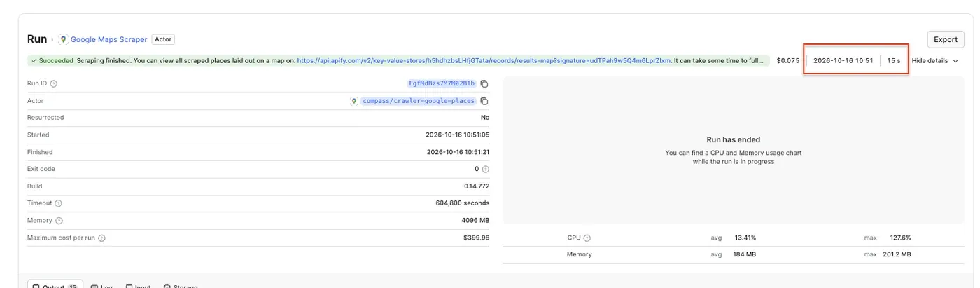This screenshot has width=980, height=288.
Task: Click Memory max 201.2 MB value
Action: pos(896,254)
